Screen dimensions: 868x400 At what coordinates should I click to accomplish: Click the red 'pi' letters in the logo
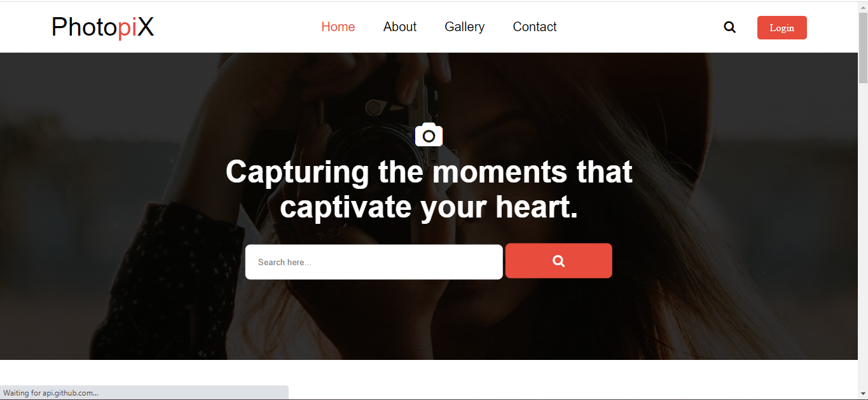[128, 27]
